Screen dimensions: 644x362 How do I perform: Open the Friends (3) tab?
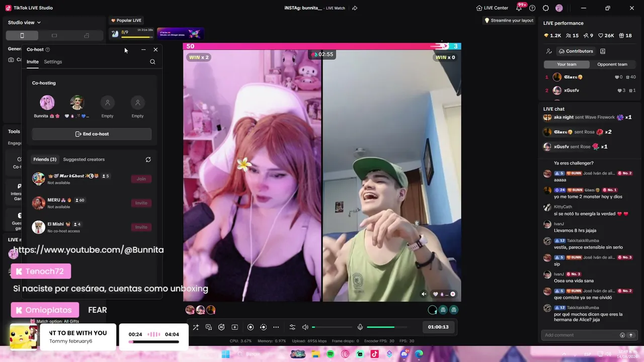[45, 159]
